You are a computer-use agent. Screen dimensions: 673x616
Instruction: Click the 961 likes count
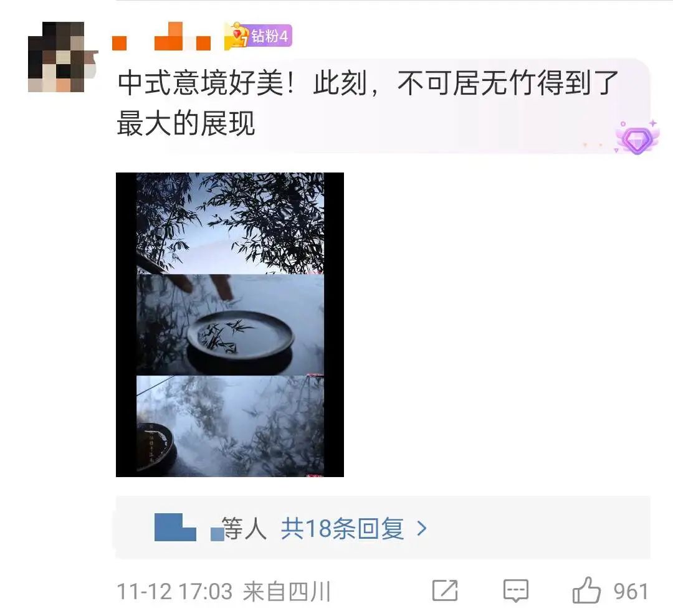pos(631,592)
